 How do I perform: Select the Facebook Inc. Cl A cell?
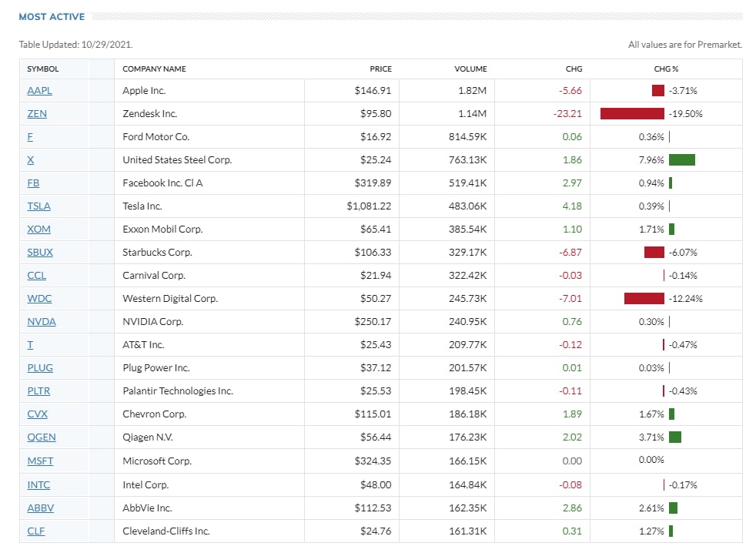pos(209,183)
